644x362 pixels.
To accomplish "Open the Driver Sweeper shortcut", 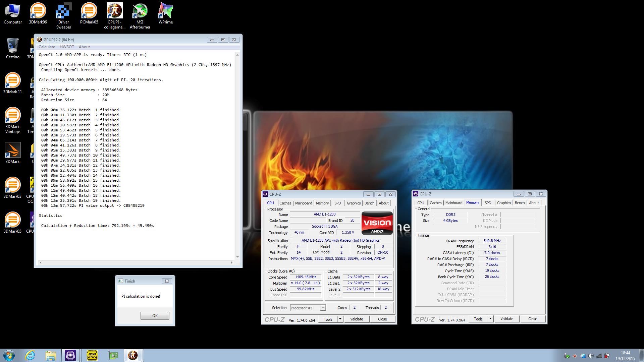I will [63, 16].
